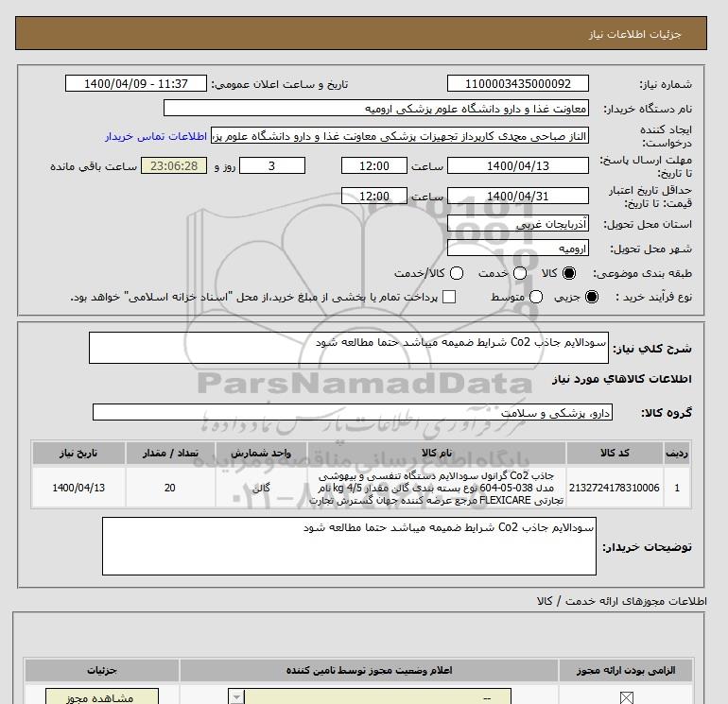Click the remaining time 23:06:28 field
Image resolution: width=728 pixels, height=704 pixels.
coord(174,166)
